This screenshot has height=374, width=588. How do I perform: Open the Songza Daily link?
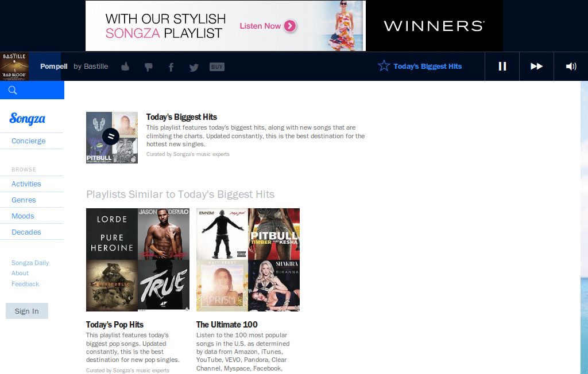pyautogui.click(x=30, y=263)
